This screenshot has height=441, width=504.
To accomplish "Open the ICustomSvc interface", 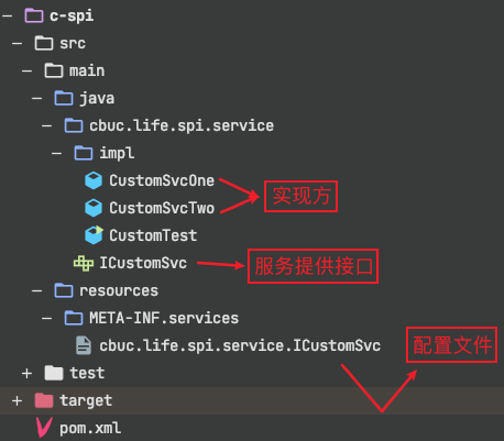I will point(143,263).
